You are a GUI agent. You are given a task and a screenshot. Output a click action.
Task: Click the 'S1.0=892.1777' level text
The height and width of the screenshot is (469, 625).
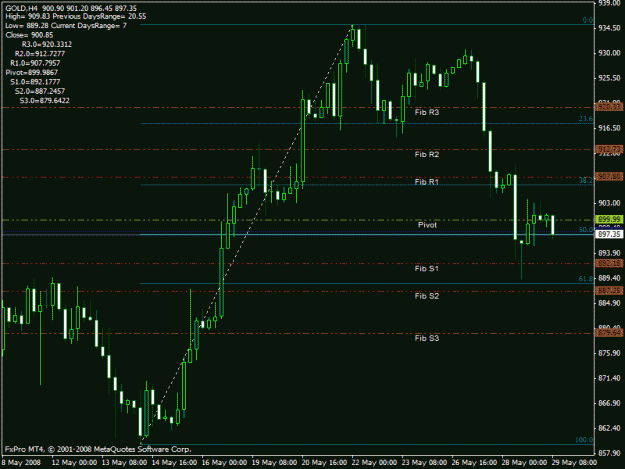click(x=35, y=82)
